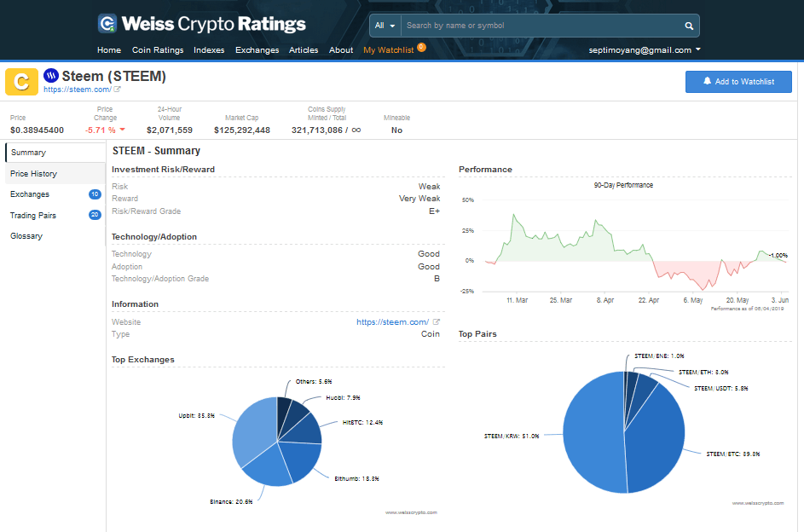Expand the septimoyang@gmail.com account menu
This screenshot has width=804, height=532.
point(645,49)
